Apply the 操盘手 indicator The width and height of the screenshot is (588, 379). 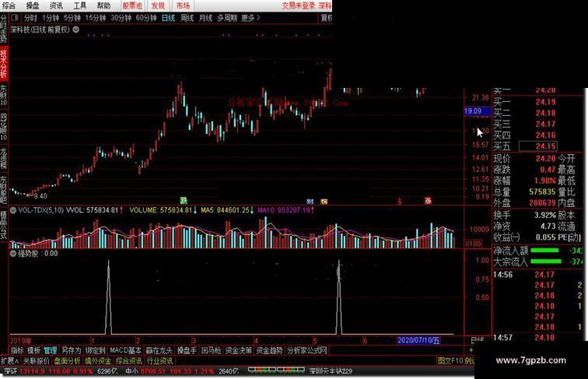tap(187, 350)
